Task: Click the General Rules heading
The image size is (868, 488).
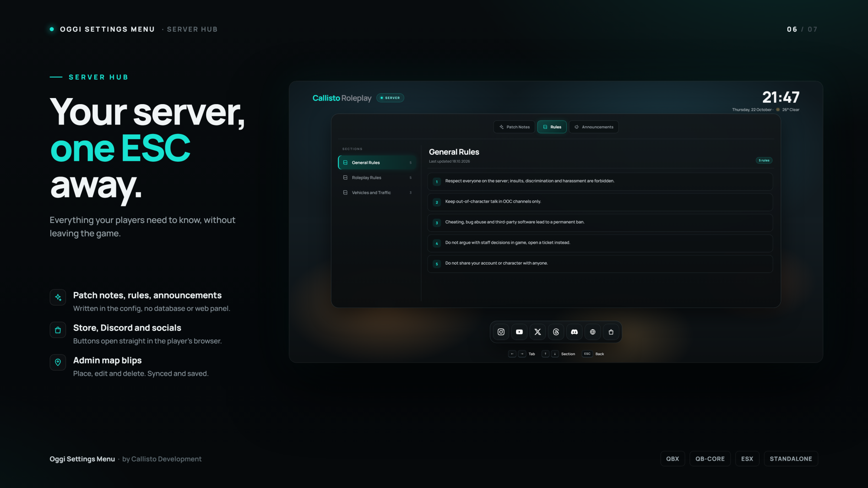Action: click(x=454, y=152)
